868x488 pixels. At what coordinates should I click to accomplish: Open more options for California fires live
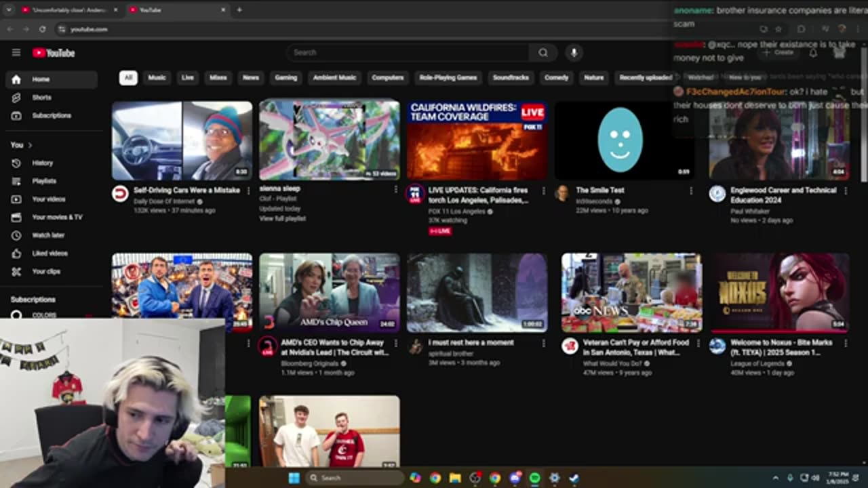point(543,191)
